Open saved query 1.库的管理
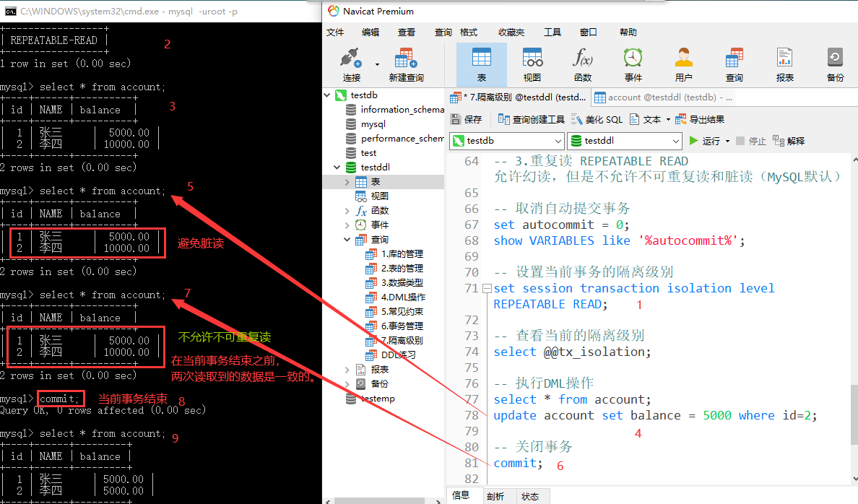Image resolution: width=858 pixels, height=504 pixels. coord(394,254)
